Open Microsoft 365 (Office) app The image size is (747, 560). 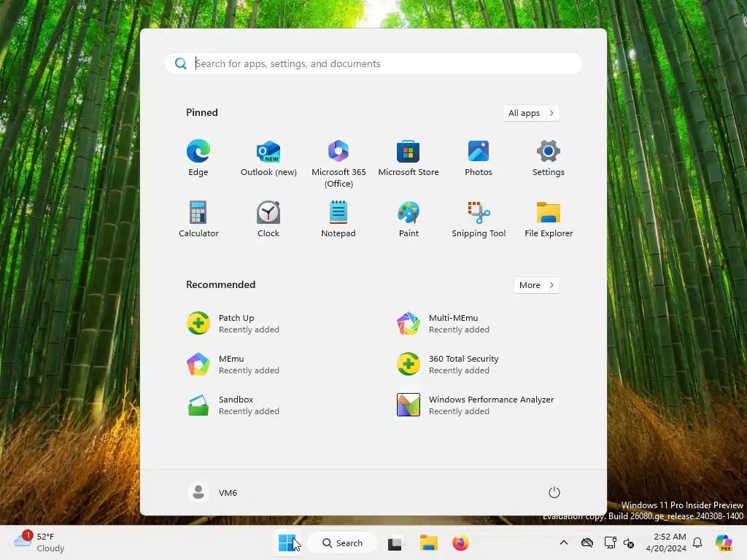point(338,163)
